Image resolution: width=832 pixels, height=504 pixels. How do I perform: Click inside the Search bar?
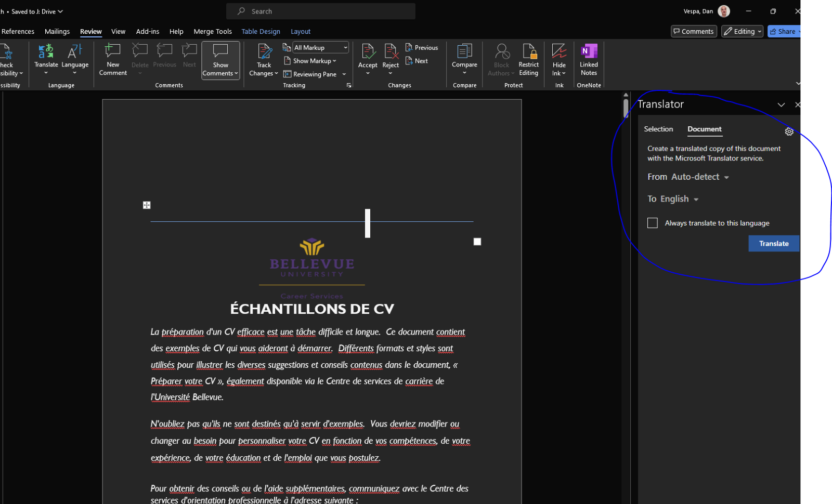pyautogui.click(x=320, y=11)
